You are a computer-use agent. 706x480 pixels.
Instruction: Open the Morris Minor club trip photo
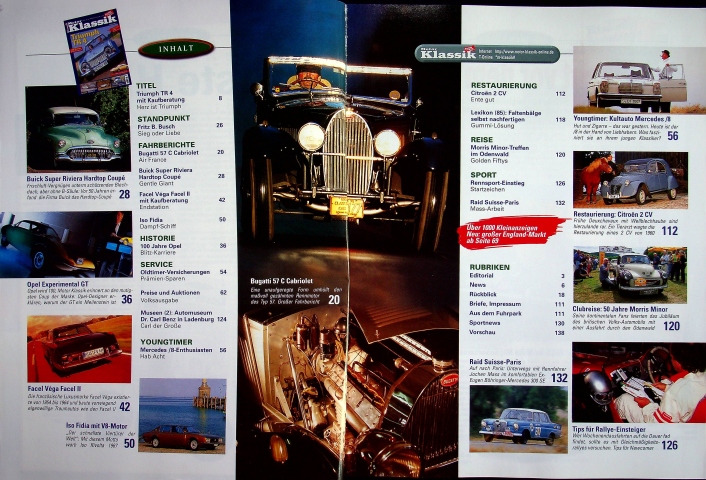630,275
